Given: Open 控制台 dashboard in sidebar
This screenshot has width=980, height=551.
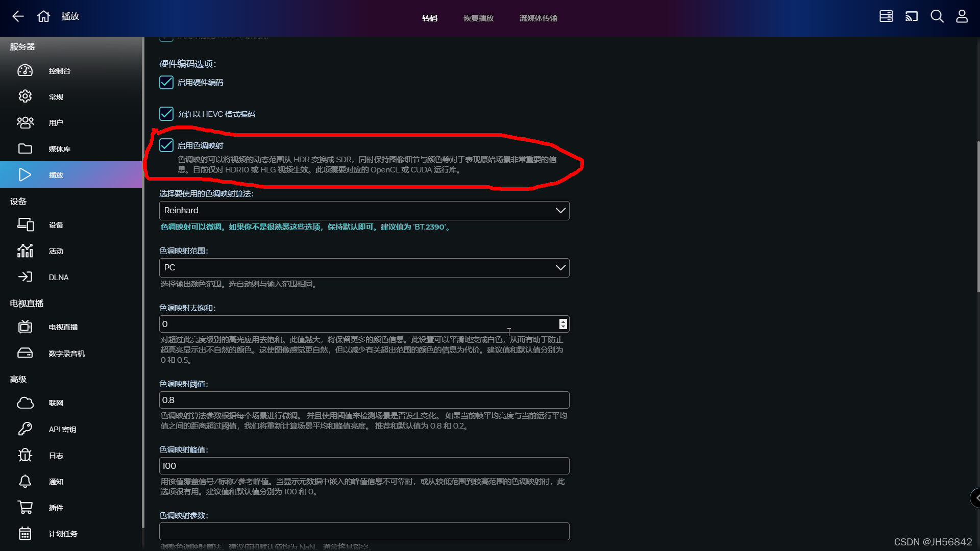Looking at the screenshot, I should tap(59, 71).
